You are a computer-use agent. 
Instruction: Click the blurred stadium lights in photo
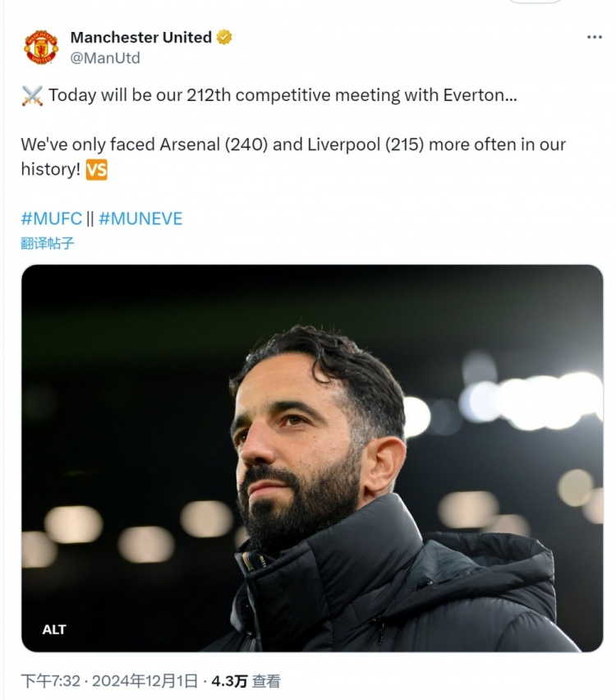point(531,399)
